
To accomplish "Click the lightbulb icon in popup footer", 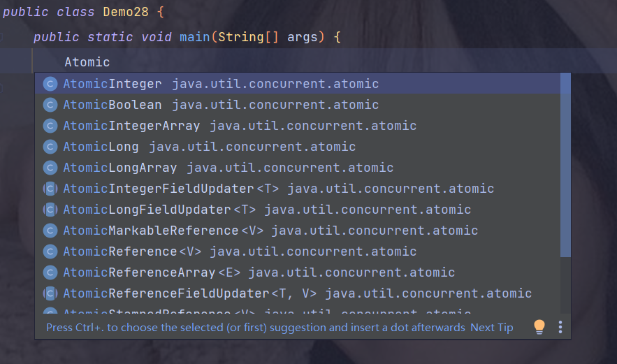I will point(539,327).
